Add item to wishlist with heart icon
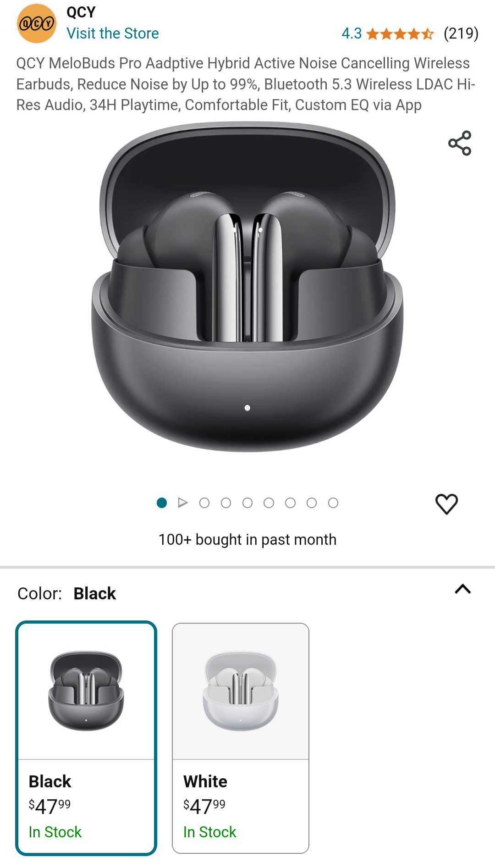Screen dimensions: 495x868 (446, 504)
